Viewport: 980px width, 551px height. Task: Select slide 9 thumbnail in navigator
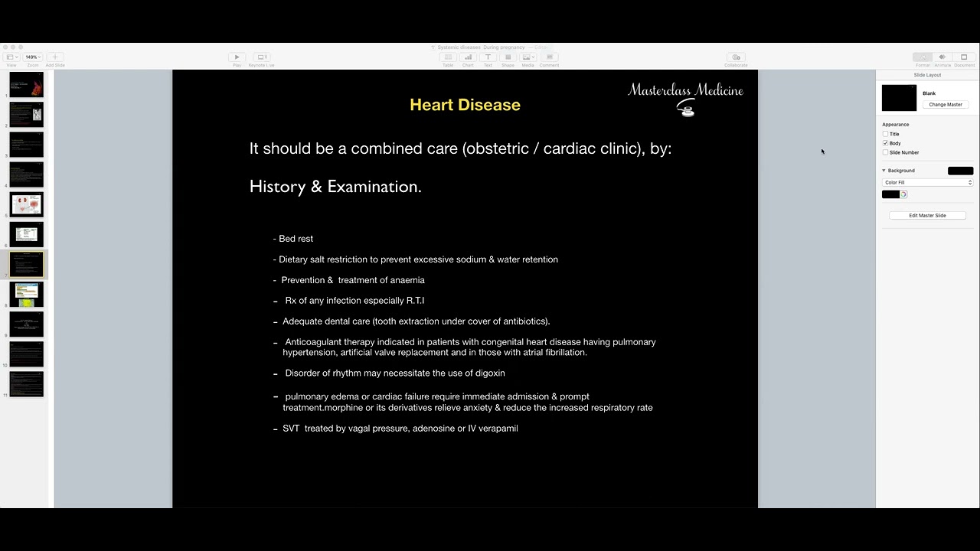coord(27,324)
